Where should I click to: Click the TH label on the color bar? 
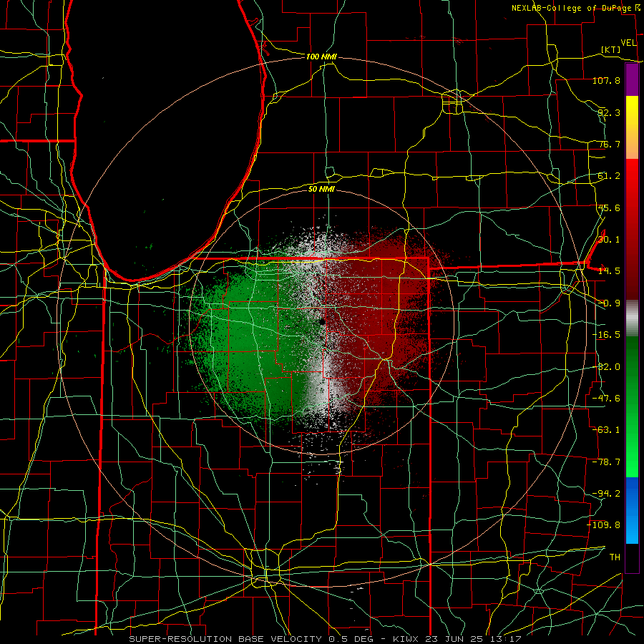pos(615,557)
